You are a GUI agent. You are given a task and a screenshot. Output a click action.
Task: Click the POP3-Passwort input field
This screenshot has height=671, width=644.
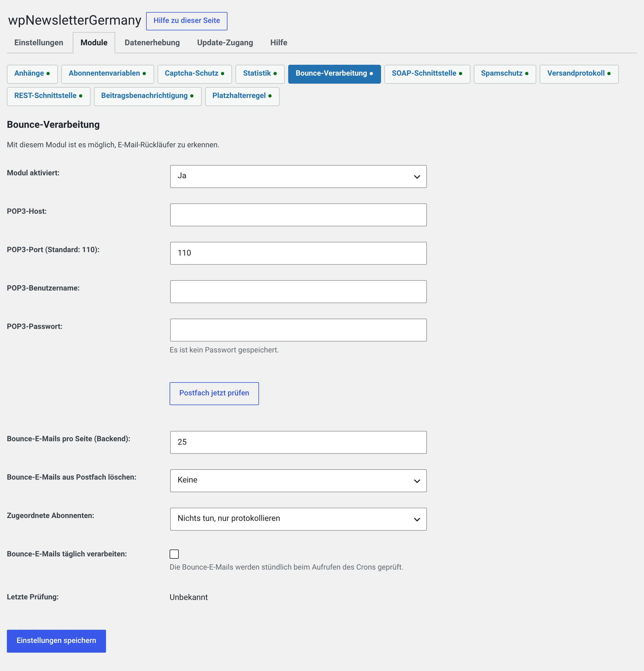coord(298,330)
